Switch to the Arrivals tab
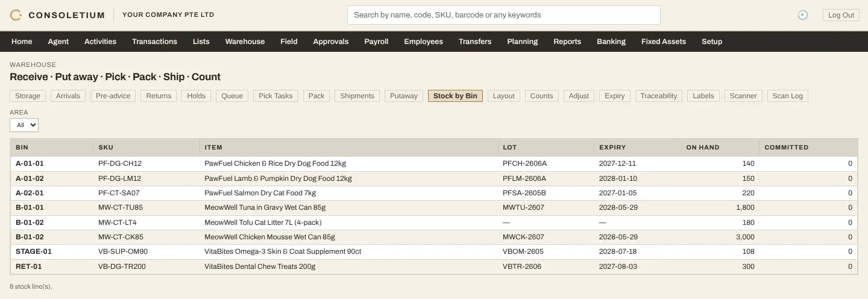This screenshot has height=299, width=868. coord(68,96)
